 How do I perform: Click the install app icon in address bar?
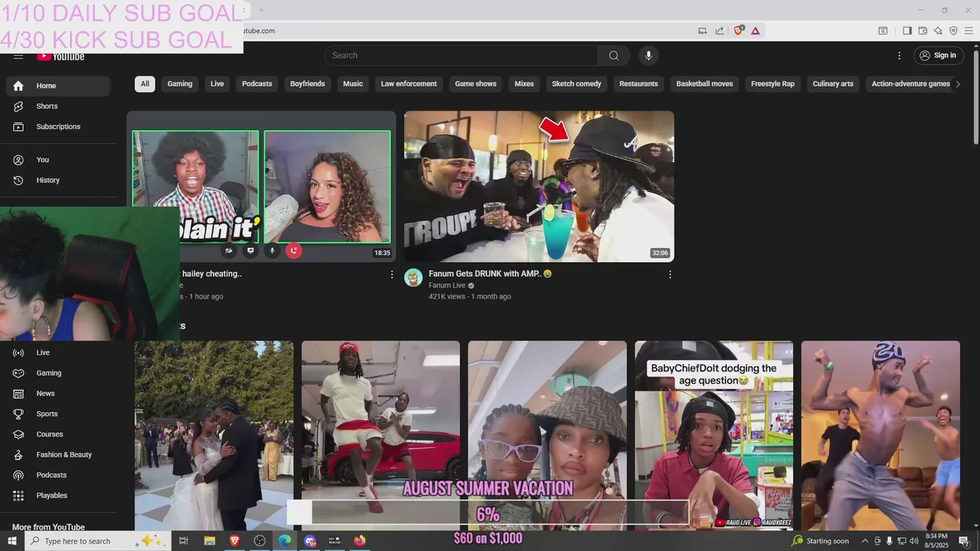click(x=702, y=31)
